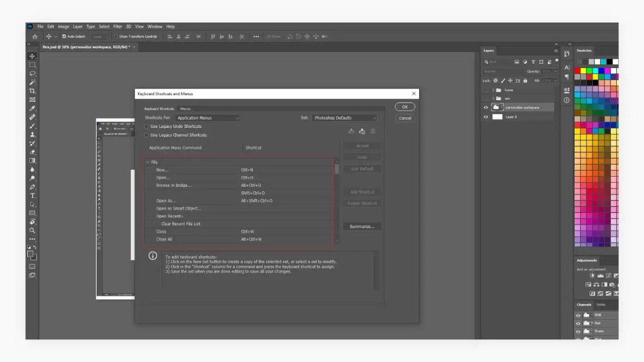The image size is (644, 362).
Task: Open the Layers panel menu
Action: 556,50
